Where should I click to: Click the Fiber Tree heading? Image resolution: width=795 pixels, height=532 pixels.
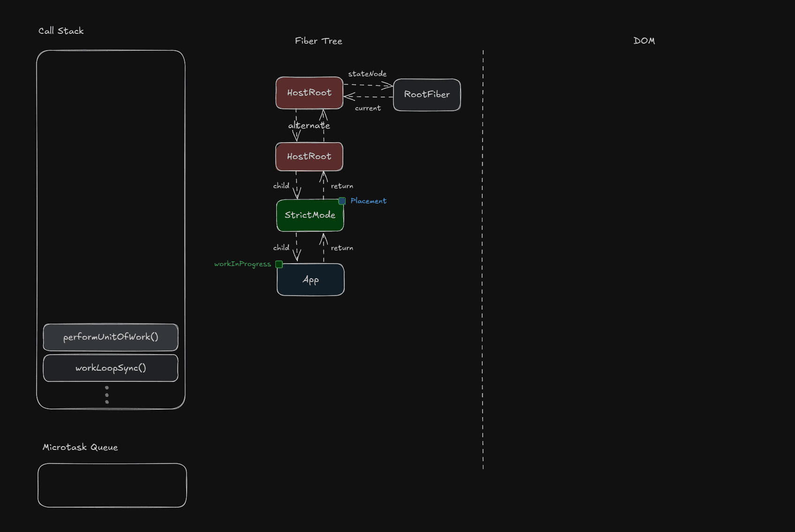pos(318,41)
